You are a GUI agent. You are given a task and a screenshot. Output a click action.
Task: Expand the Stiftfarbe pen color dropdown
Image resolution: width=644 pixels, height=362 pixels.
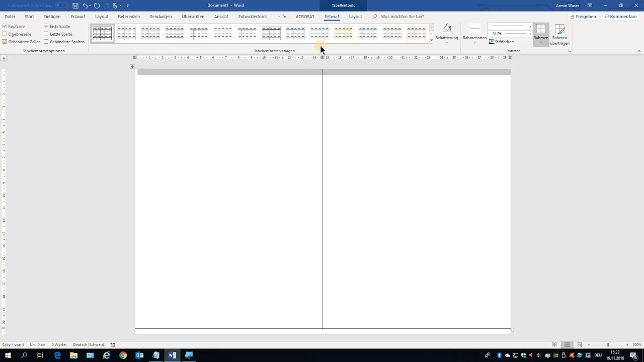pyautogui.click(x=513, y=42)
